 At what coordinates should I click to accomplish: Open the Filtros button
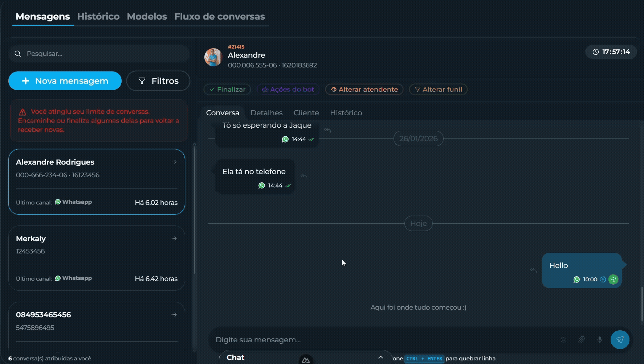point(158,81)
